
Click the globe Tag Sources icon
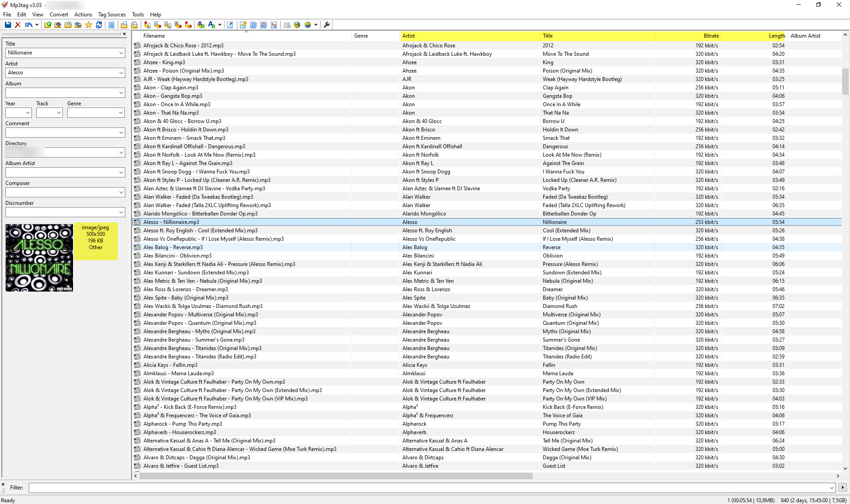coord(308,25)
